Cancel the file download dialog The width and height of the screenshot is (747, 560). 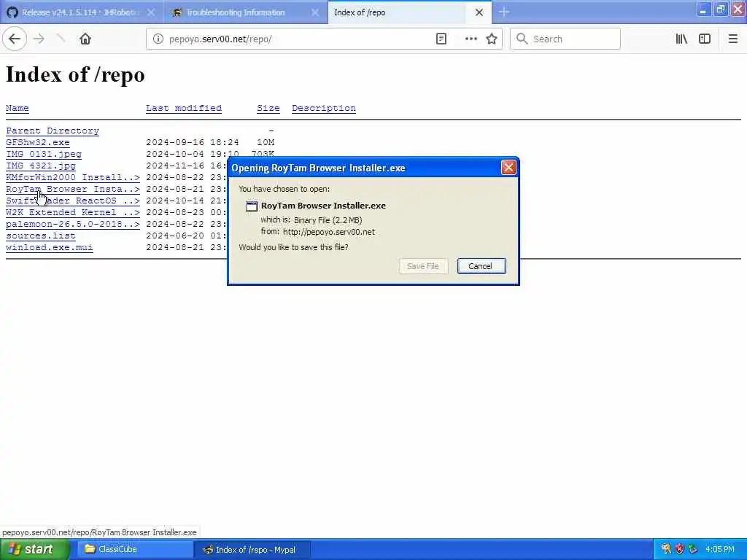[481, 266]
